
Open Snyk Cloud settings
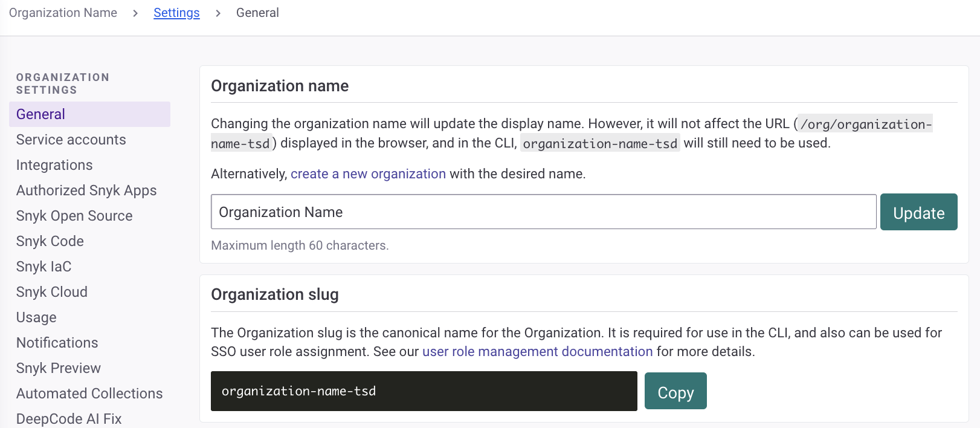pyautogui.click(x=52, y=292)
